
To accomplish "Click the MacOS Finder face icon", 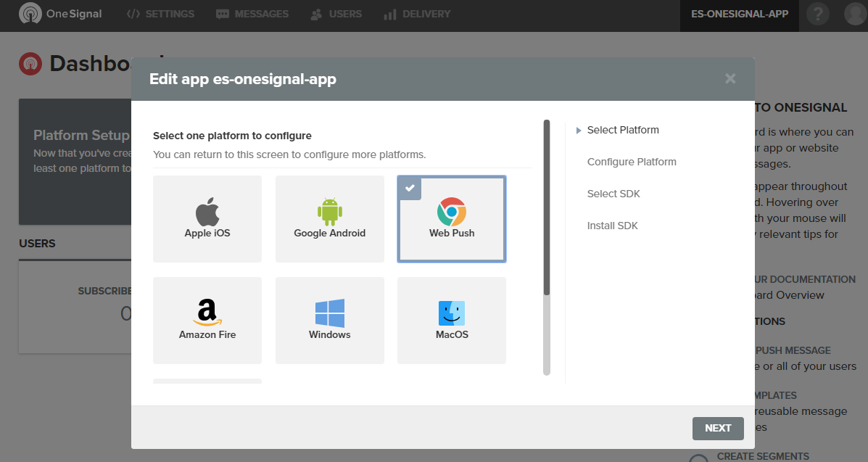I will [x=452, y=313].
